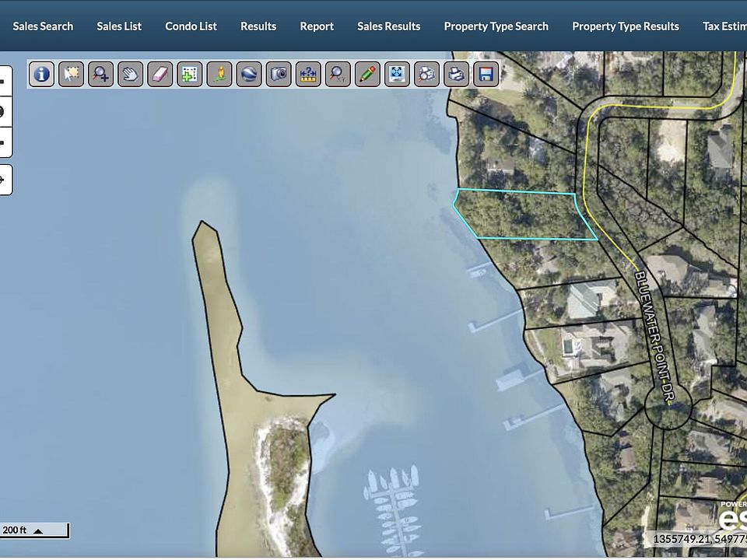Viewport: 747px width, 560px height.
Task: Expand the 200 ft scale bar arrow
Action: point(38,530)
